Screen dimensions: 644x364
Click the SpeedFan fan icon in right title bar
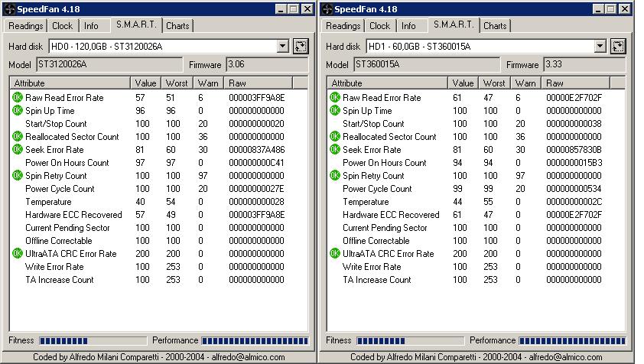pos(327,9)
